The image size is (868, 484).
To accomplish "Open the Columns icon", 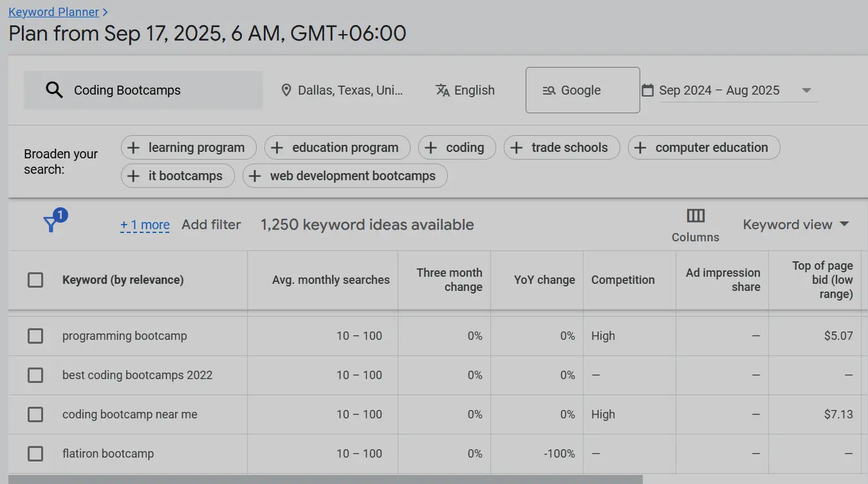I will pos(696,216).
